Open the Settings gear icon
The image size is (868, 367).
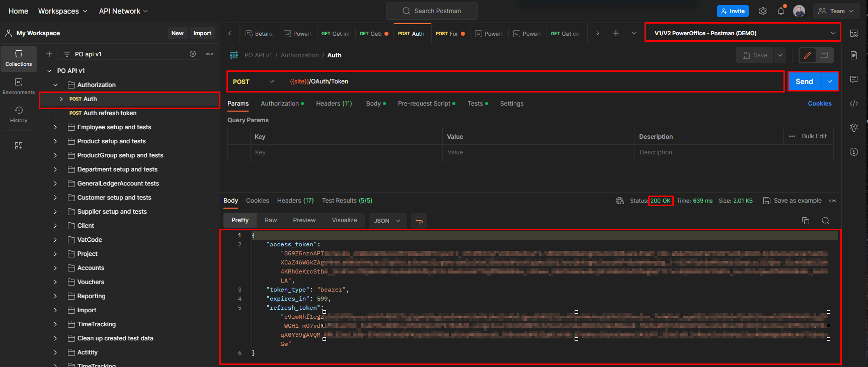pyautogui.click(x=763, y=11)
